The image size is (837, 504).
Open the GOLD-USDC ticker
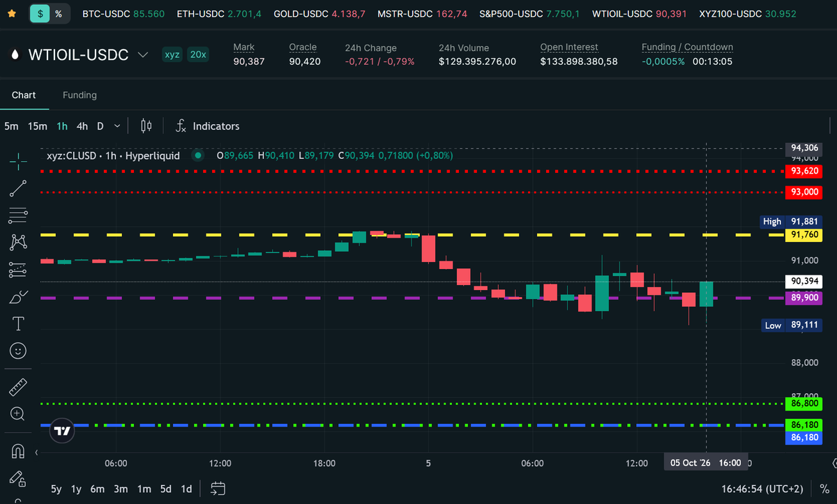click(x=319, y=13)
